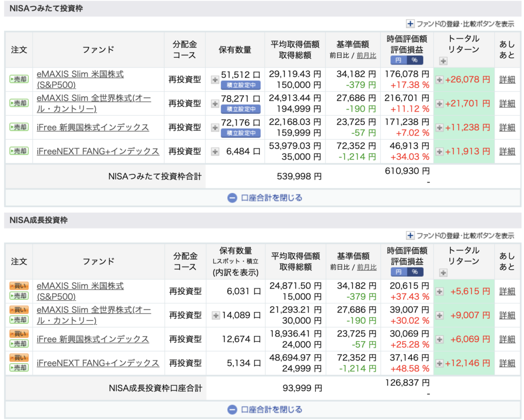
Task: Open 詳細 for the +11,238円 return row
Action: pos(507,128)
